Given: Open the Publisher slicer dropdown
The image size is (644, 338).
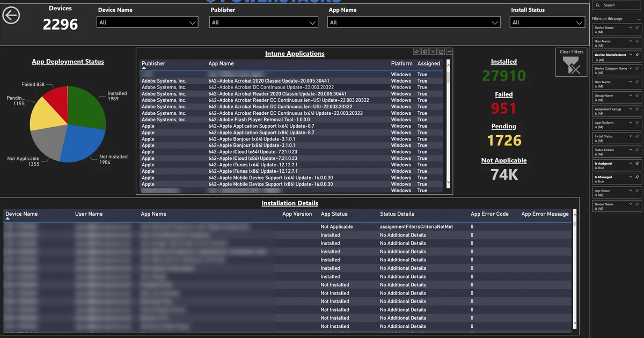Looking at the screenshot, I should coord(313,23).
